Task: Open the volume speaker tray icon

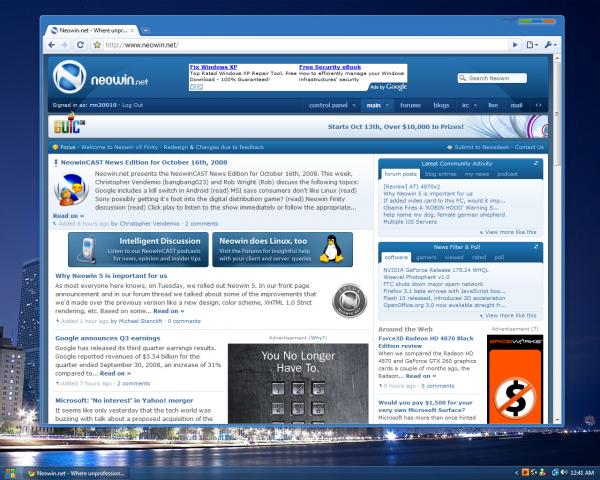Action: (563, 473)
